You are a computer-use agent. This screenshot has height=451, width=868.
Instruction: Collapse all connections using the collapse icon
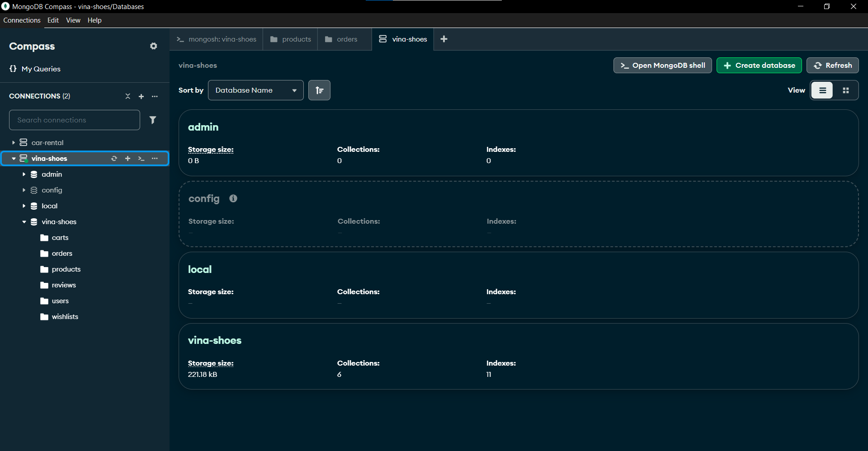[x=127, y=96]
